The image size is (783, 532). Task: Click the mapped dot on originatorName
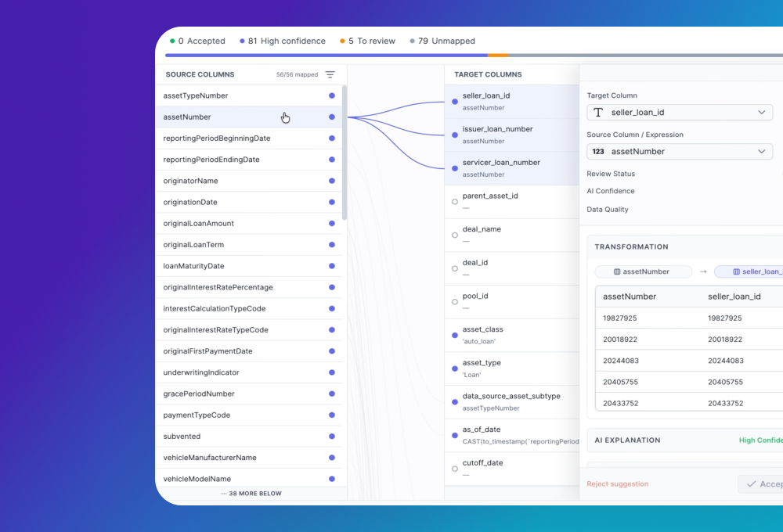331,181
